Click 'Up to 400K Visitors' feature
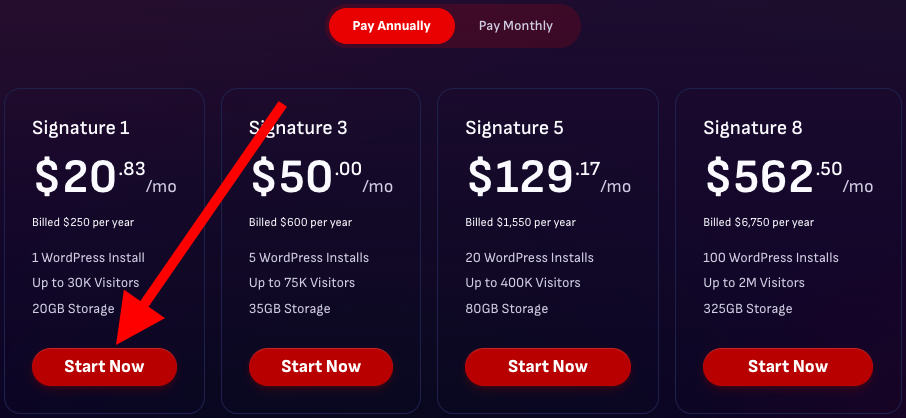 524,283
